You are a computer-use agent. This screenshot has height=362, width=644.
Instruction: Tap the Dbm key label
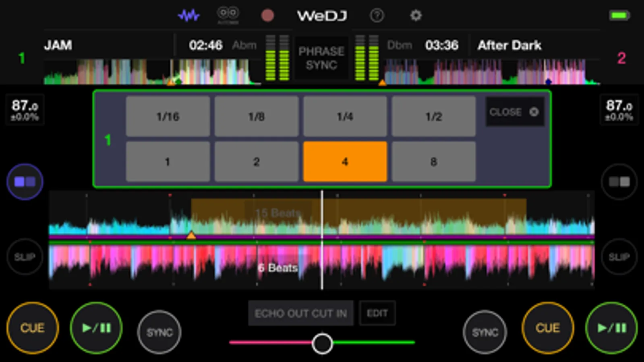tap(400, 45)
